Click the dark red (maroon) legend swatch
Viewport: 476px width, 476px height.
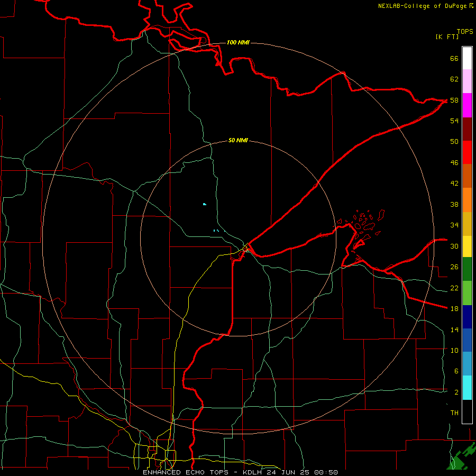(x=467, y=129)
